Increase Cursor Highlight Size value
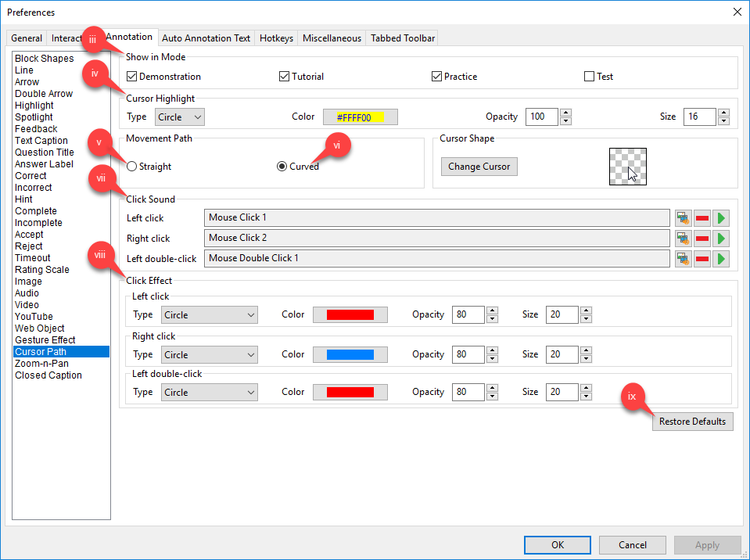Screen dimensions: 750x560 point(723,113)
